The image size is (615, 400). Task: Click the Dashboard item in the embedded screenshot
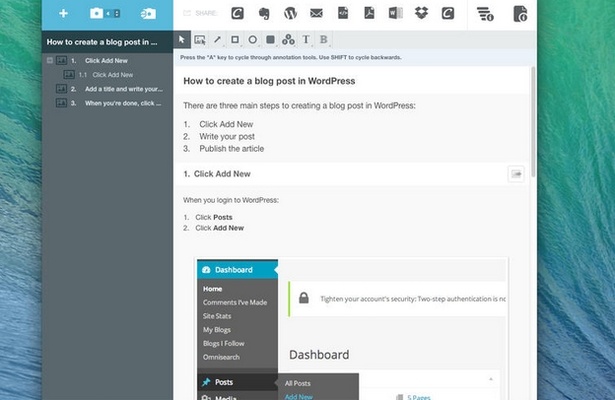pos(237,270)
